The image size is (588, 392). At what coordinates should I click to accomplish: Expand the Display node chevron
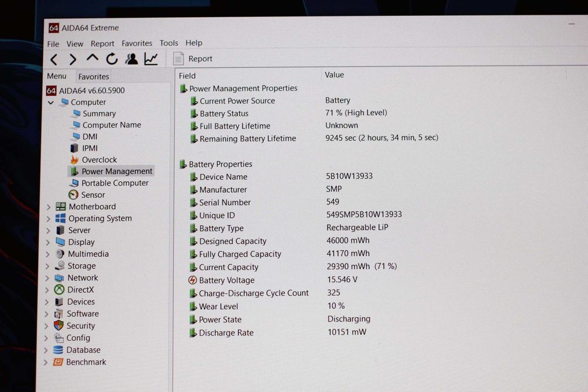pos(48,242)
